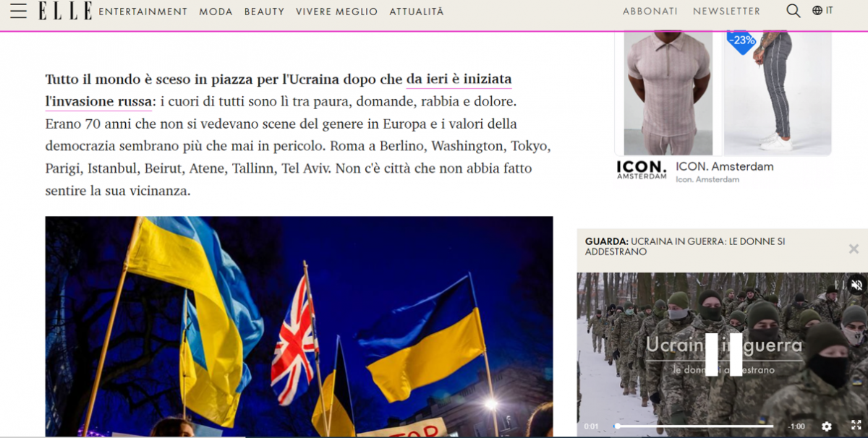The width and height of the screenshot is (868, 438).
Task: Open the IT language selector
Action: tap(822, 11)
